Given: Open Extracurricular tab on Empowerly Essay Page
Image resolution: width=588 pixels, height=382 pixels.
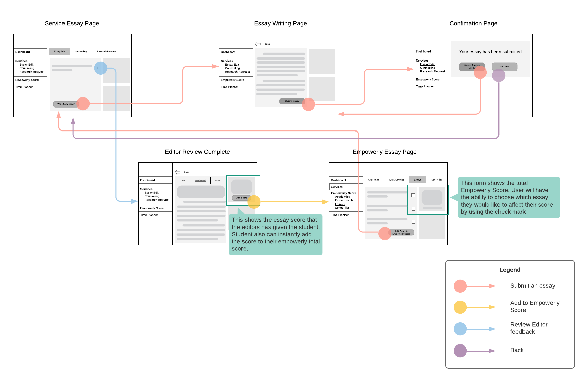Looking at the screenshot, I should pyautogui.click(x=397, y=180).
